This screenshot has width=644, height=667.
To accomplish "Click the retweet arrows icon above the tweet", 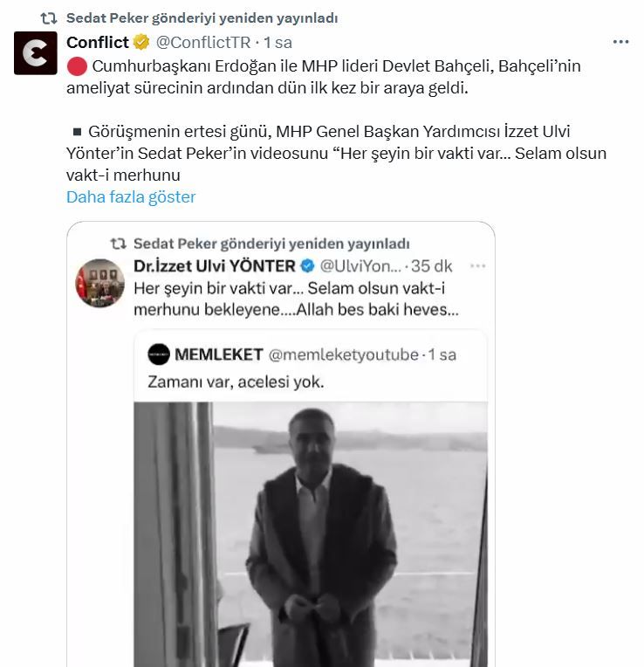I will click(50, 17).
